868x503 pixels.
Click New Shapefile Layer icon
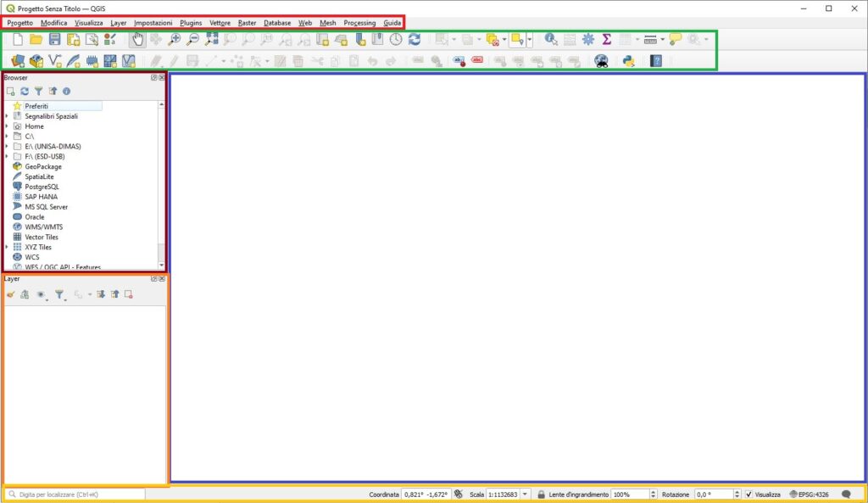coord(55,61)
